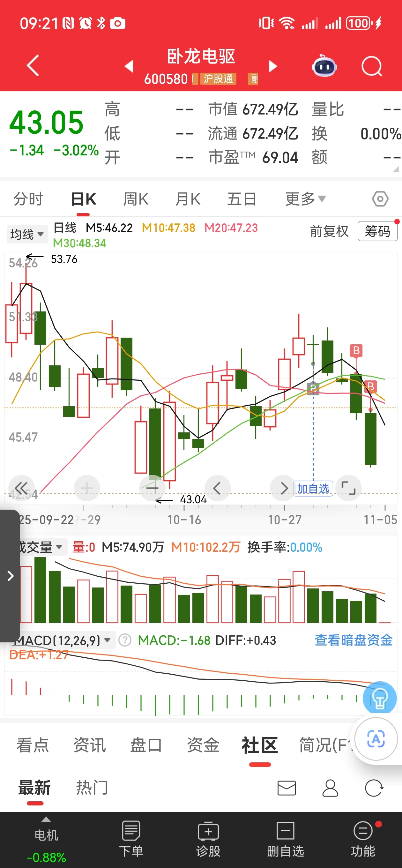Switch to 分时 intraday chart tab
This screenshot has height=868, width=402.
(x=28, y=199)
